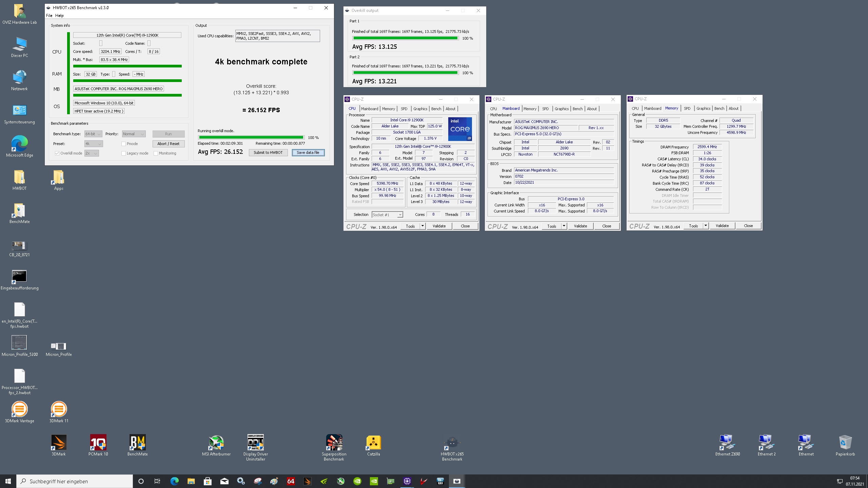The height and width of the screenshot is (488, 868).
Task: Open the Ethernet Z690 network shortcut
Action: (728, 445)
